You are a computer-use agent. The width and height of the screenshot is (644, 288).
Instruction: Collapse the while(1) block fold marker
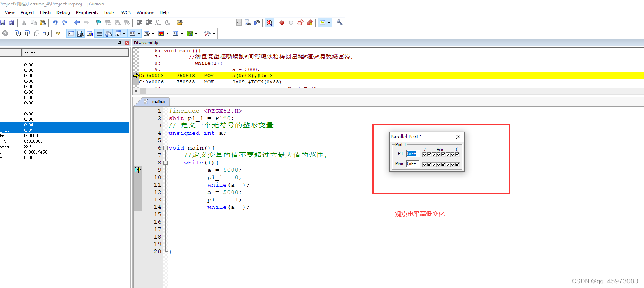click(165, 163)
